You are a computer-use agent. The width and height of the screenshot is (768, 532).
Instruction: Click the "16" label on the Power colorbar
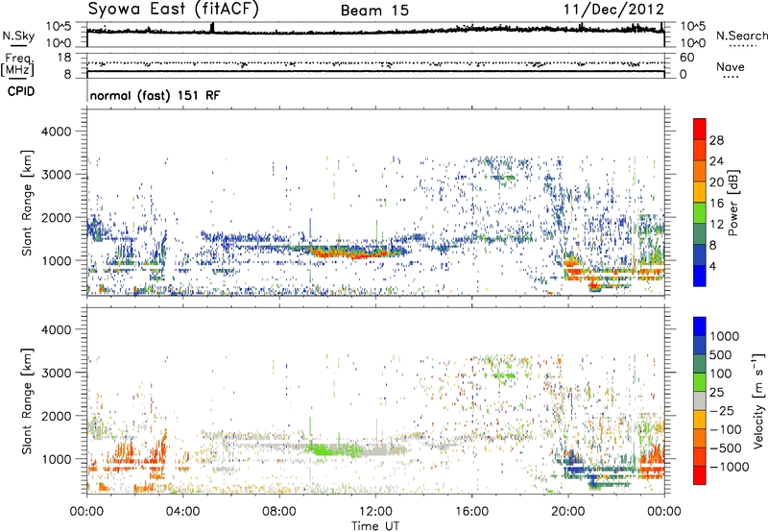click(716, 204)
